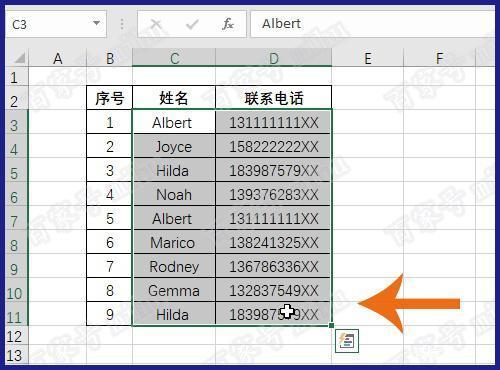Select column E header

coord(368,58)
